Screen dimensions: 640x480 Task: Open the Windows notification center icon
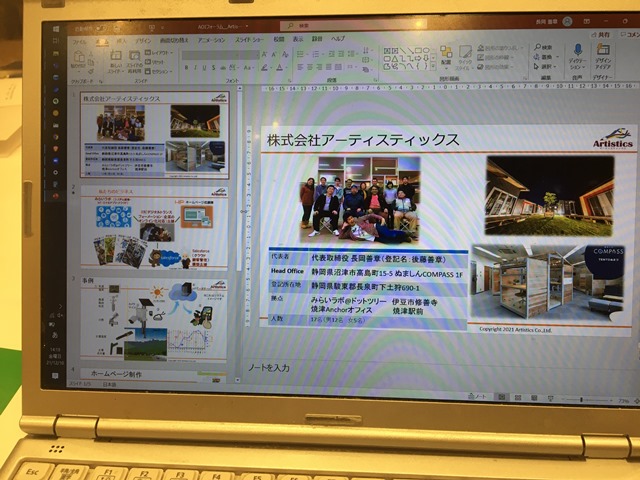coord(55,376)
